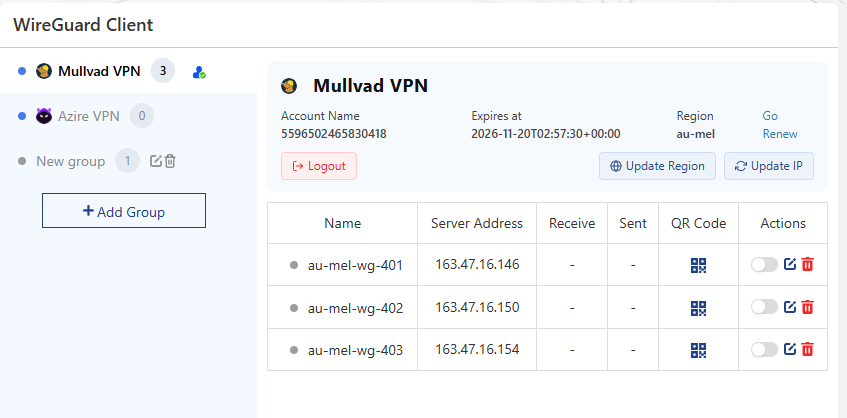847x418 pixels.
Task: Click the Actions column header
Action: click(783, 223)
